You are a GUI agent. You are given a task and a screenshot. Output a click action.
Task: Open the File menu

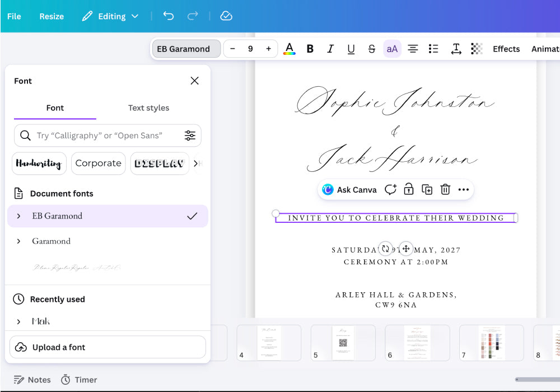coord(14,16)
